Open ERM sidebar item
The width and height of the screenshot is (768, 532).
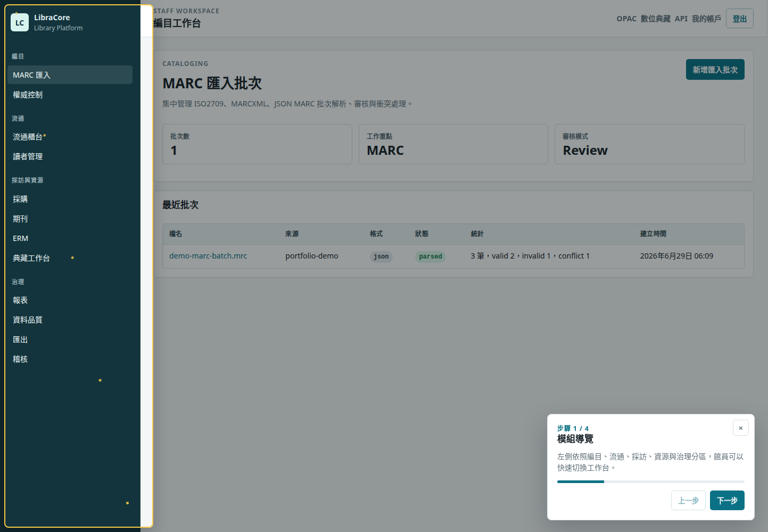click(70, 238)
